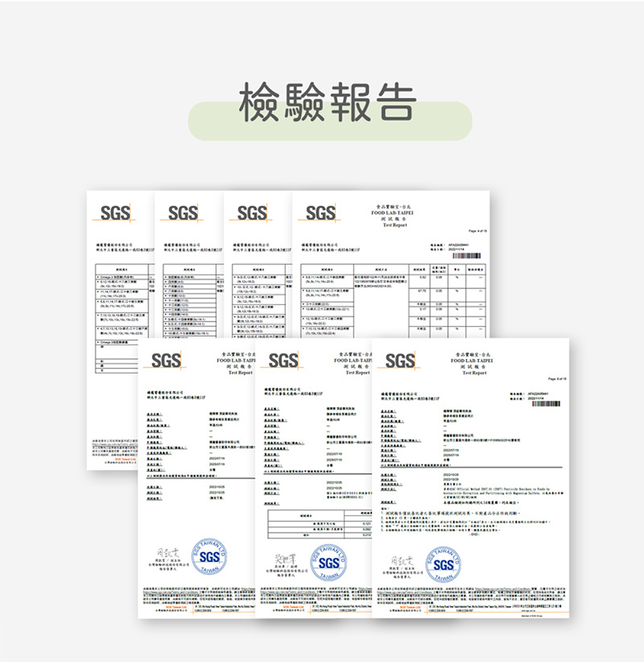
Task: Click SGS logo on bottom-left report
Action: [x=165, y=361]
